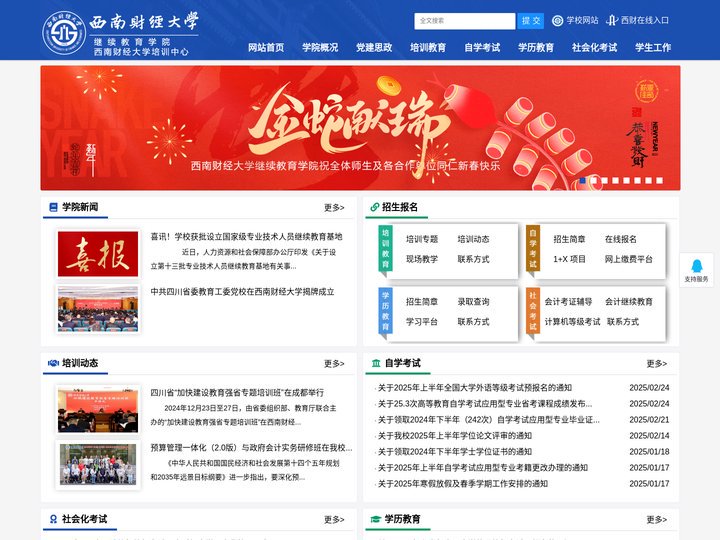Open news 喜讯！学校获批设立国家级专业技术人员继续教育基地

pyautogui.click(x=246, y=237)
